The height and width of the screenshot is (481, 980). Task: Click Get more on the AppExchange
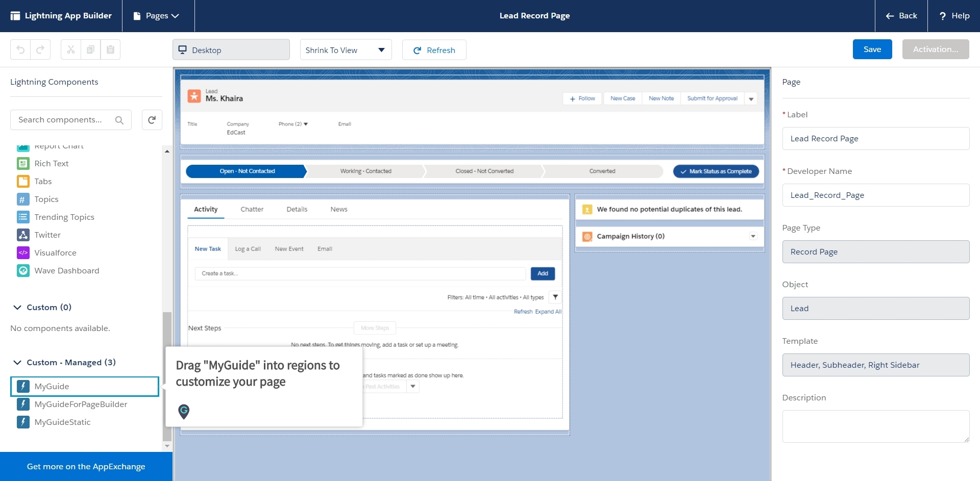pyautogui.click(x=86, y=466)
